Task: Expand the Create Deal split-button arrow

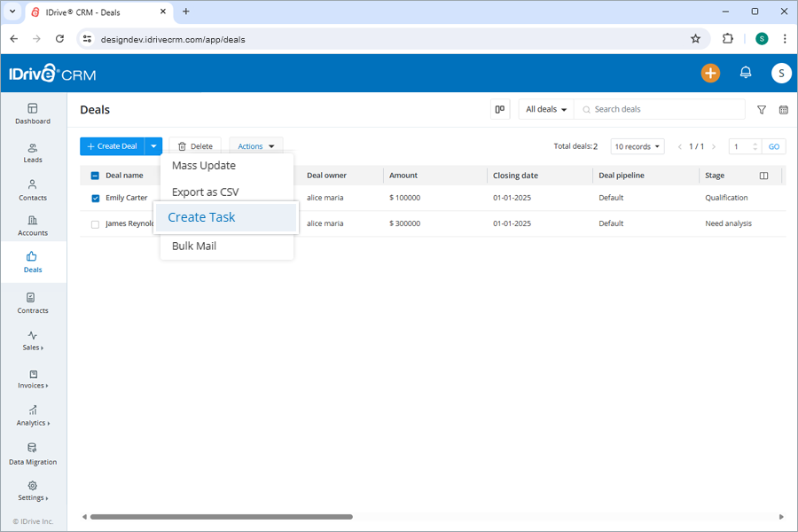Action: [x=152, y=145]
